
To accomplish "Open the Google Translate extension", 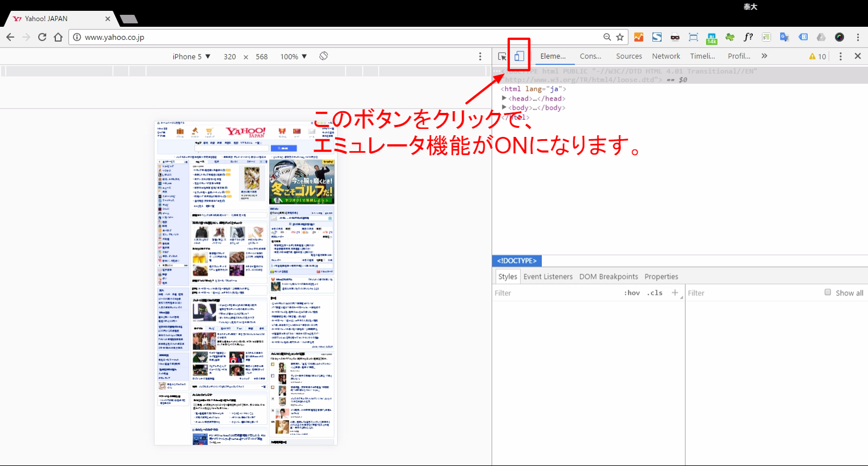I will [785, 37].
